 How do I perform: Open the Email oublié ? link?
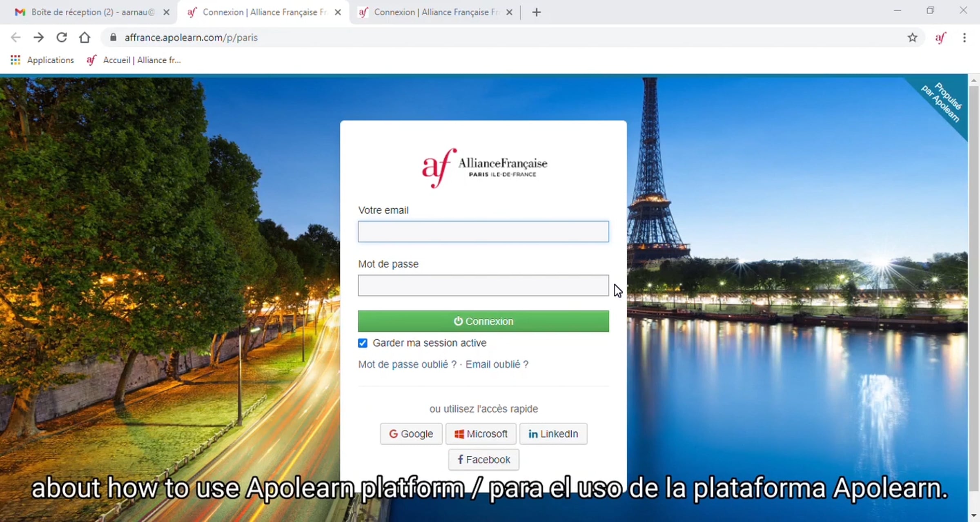tap(497, 364)
